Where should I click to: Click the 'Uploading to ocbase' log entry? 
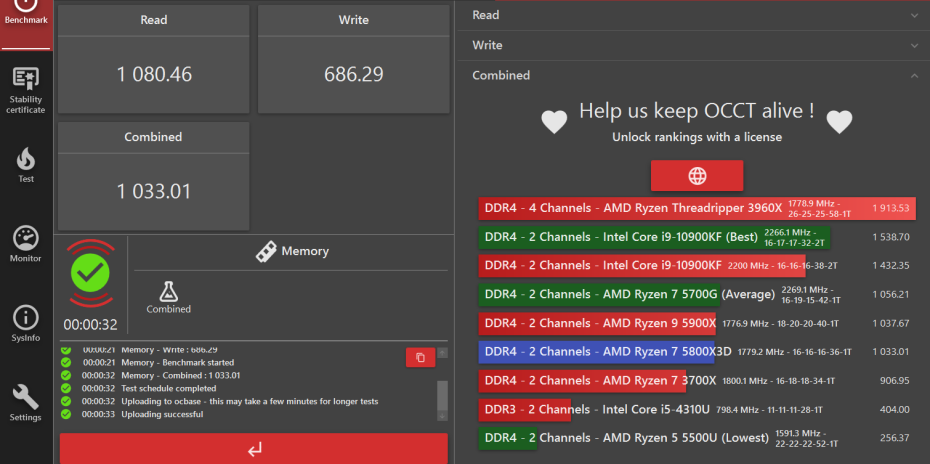[x=250, y=402]
